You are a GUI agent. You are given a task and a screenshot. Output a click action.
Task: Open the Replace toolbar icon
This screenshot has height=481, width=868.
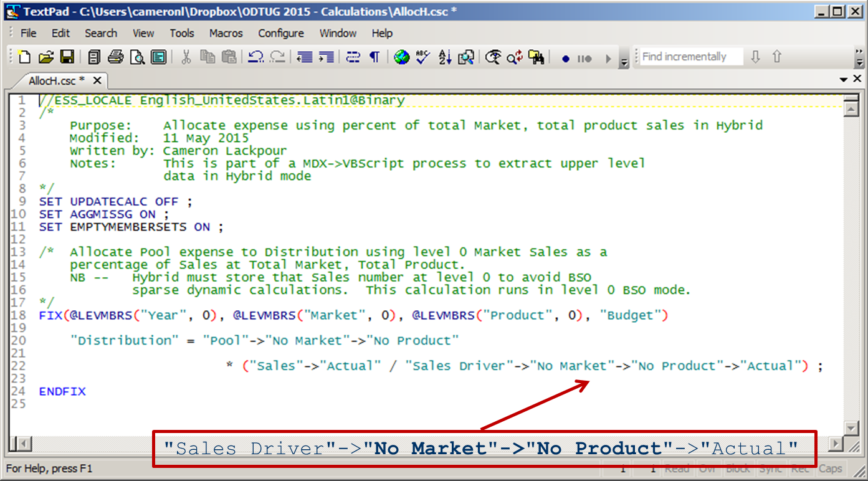click(515, 57)
